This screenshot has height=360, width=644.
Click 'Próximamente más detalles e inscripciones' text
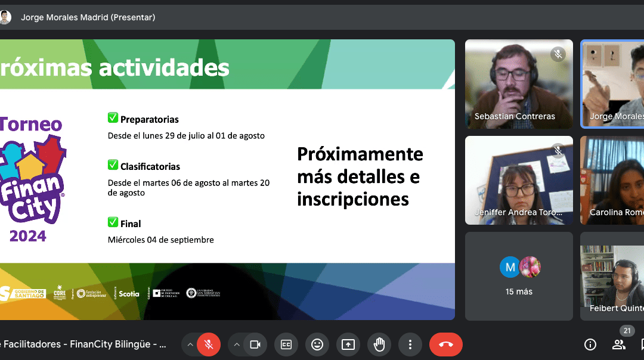tap(360, 176)
